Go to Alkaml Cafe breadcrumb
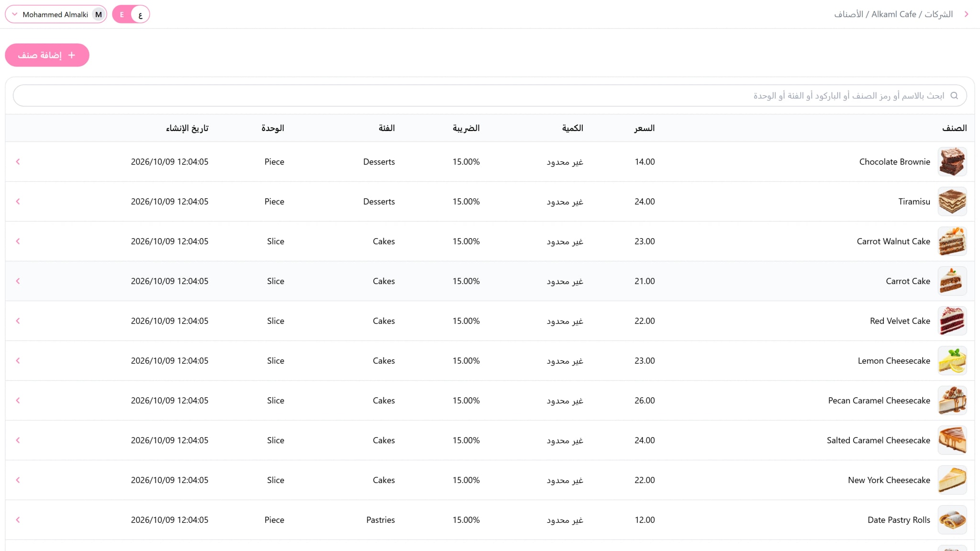The height and width of the screenshot is (551, 980). pyautogui.click(x=893, y=14)
